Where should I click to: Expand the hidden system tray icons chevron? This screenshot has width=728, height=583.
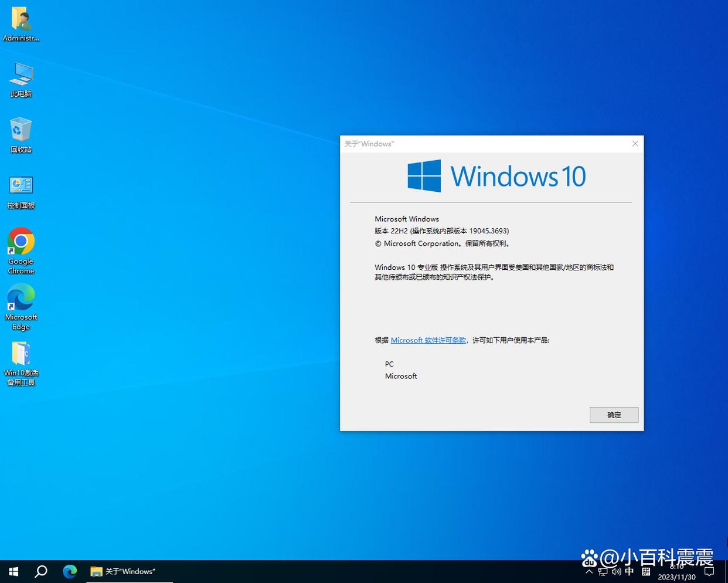point(589,572)
